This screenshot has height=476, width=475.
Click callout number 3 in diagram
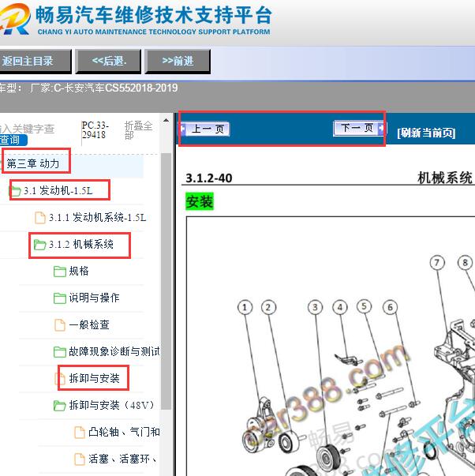tap(315, 308)
